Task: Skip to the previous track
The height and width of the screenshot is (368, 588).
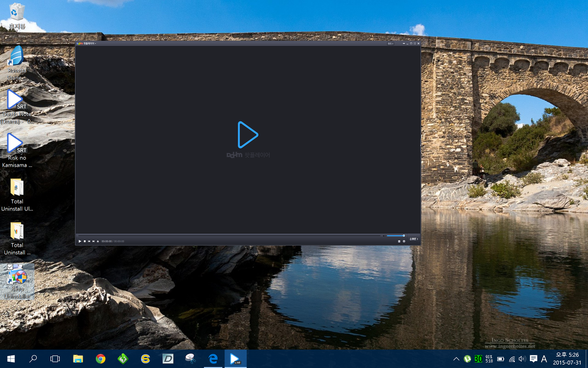Action: [x=89, y=241]
